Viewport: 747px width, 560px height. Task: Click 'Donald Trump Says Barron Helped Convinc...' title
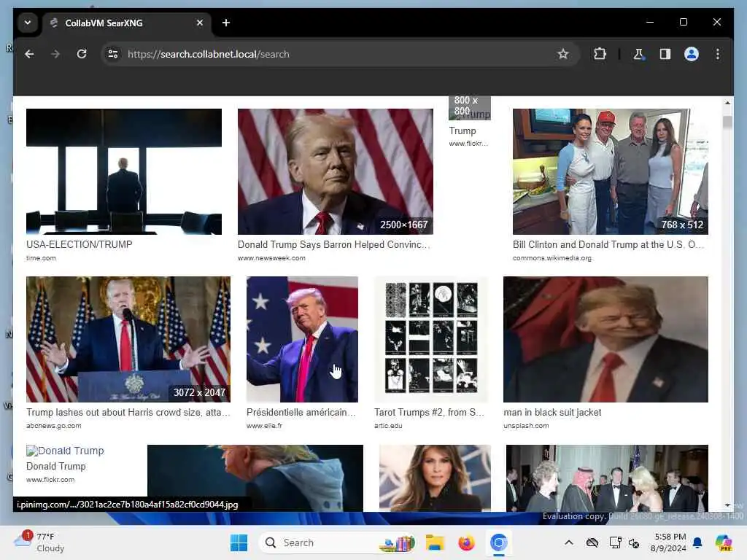pos(334,245)
